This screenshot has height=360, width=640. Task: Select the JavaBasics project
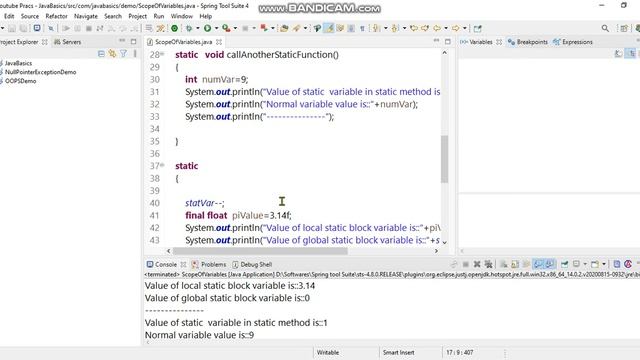click(x=18, y=63)
